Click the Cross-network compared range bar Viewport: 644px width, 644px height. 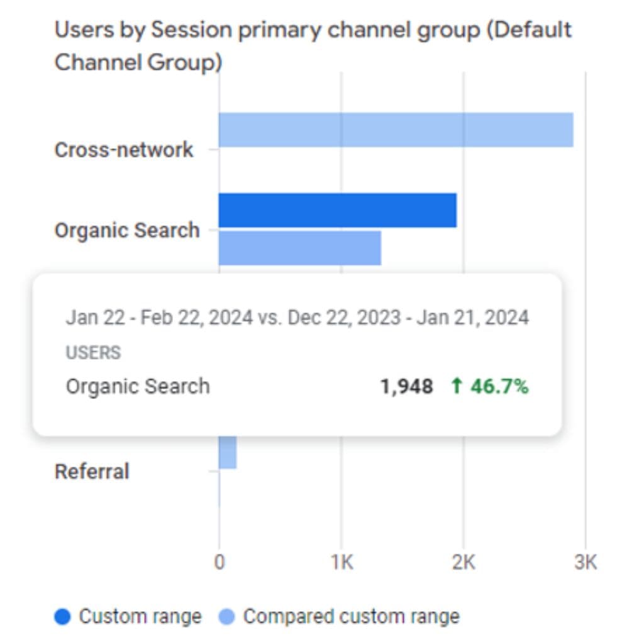pos(396,130)
